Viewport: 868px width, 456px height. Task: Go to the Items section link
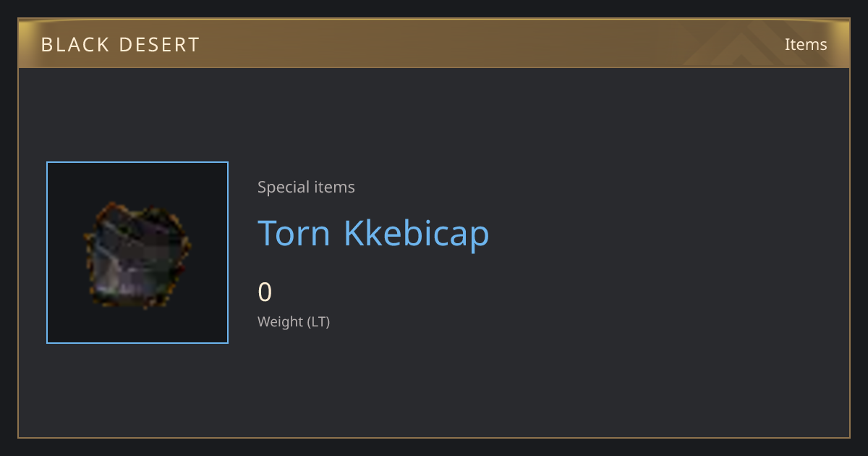806,44
